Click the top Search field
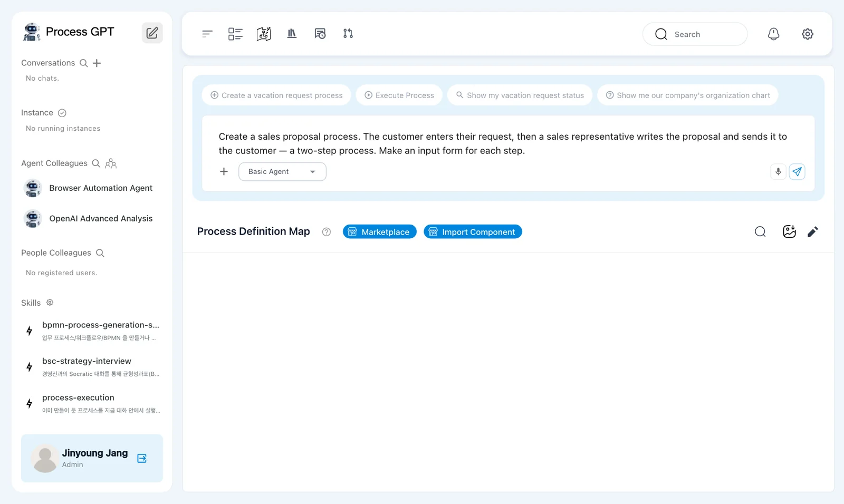Viewport: 844px width, 504px height. click(x=695, y=34)
